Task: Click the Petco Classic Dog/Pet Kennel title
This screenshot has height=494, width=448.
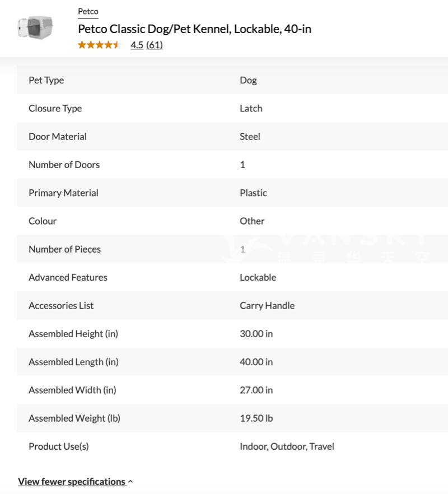Action: [194, 29]
